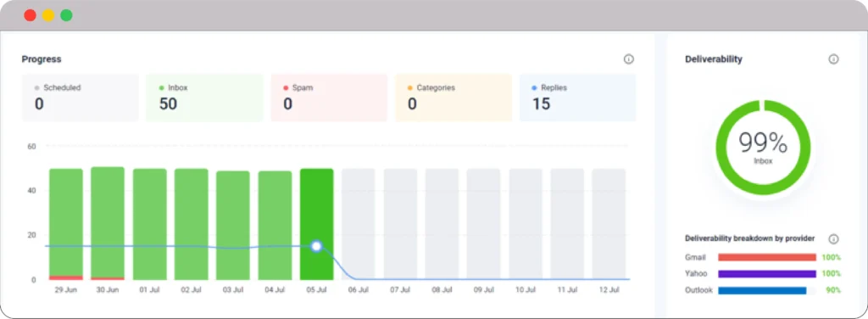Click the 03 Jul bar
Screen dimensions: 868x319
coord(233,226)
